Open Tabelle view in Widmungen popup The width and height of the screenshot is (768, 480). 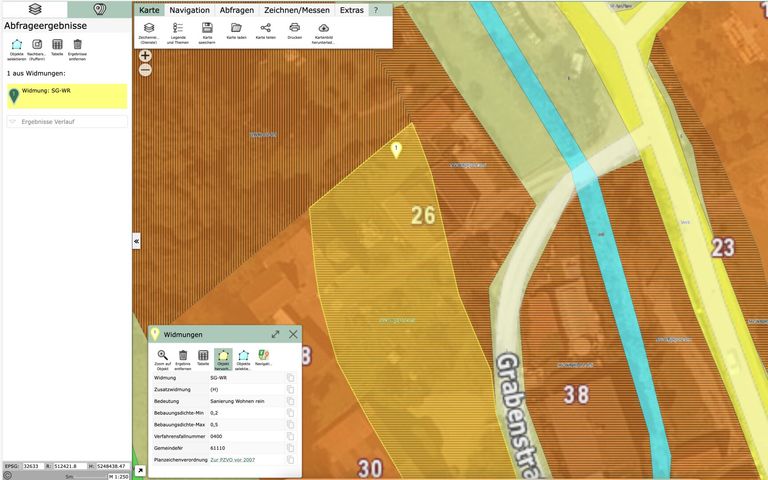pos(203,358)
